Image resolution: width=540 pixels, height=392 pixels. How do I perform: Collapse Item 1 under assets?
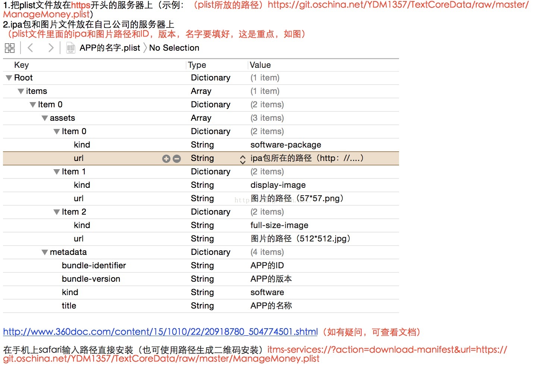click(57, 172)
